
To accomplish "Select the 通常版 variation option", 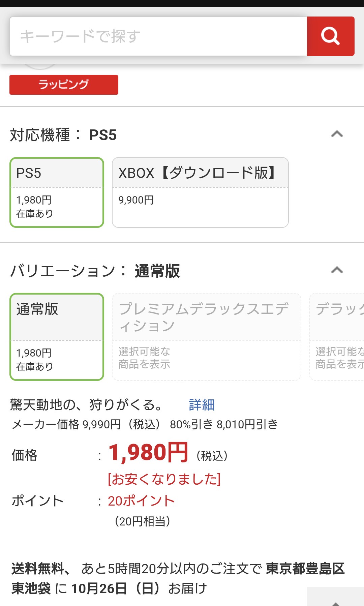I will [x=57, y=336].
